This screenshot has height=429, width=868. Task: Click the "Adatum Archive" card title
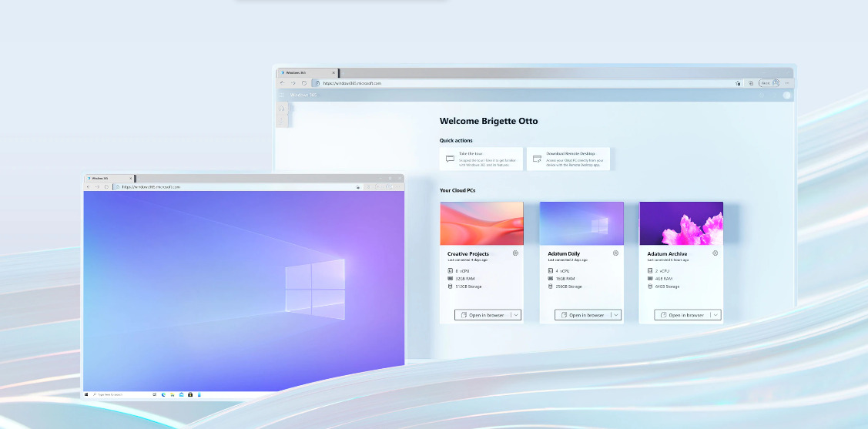(667, 254)
